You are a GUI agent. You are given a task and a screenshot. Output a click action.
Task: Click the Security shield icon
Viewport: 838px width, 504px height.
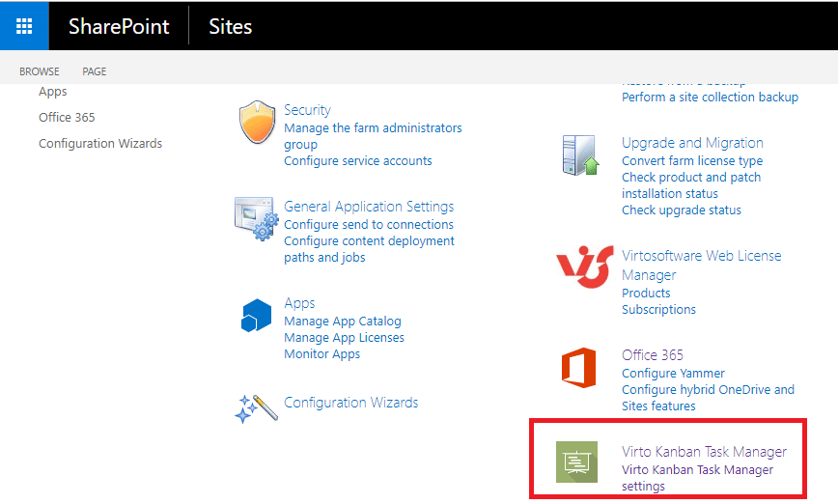coord(257,122)
